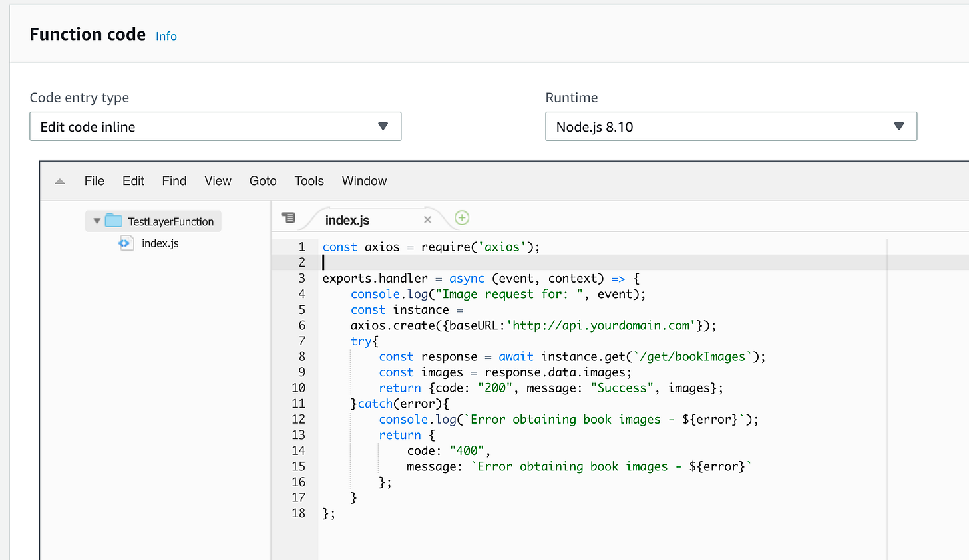
Task: Open the File menu
Action: click(x=94, y=180)
